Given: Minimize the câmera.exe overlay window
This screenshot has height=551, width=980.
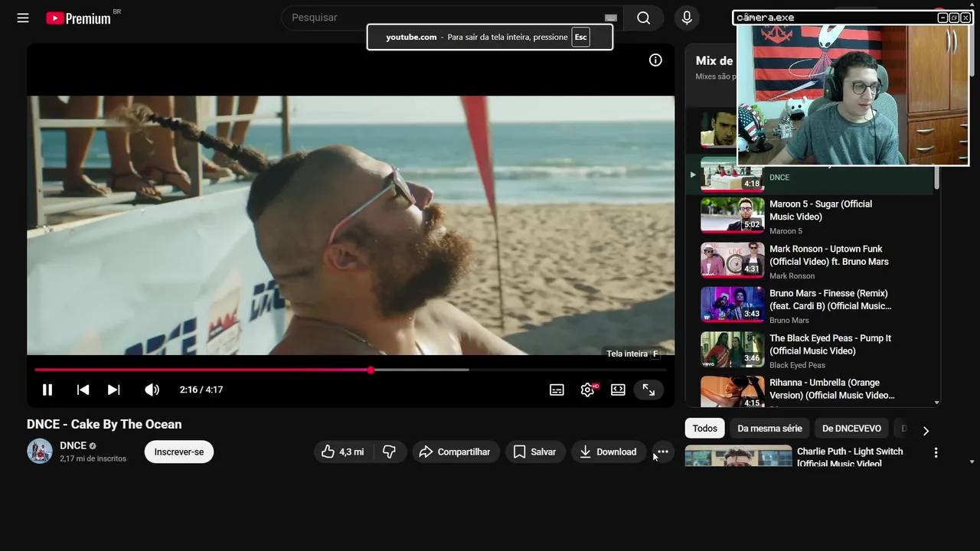Looking at the screenshot, I should tap(942, 18).
